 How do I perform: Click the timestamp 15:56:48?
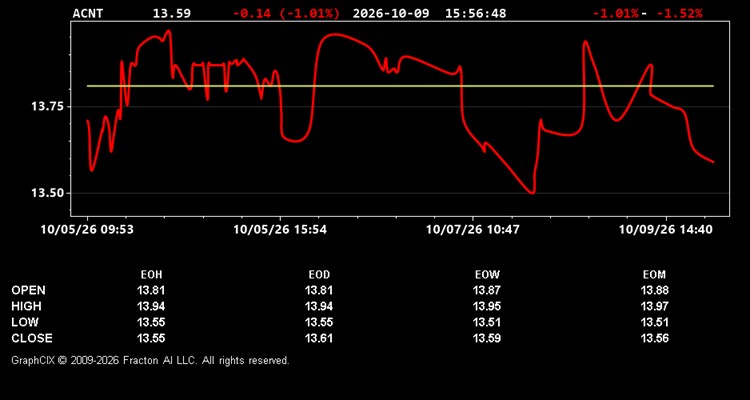(x=475, y=13)
